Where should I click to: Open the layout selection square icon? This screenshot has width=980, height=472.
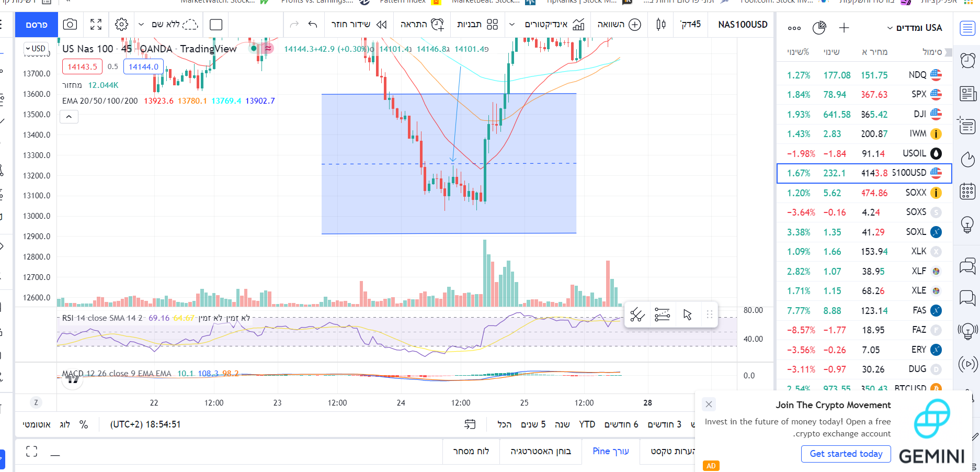coord(215,25)
